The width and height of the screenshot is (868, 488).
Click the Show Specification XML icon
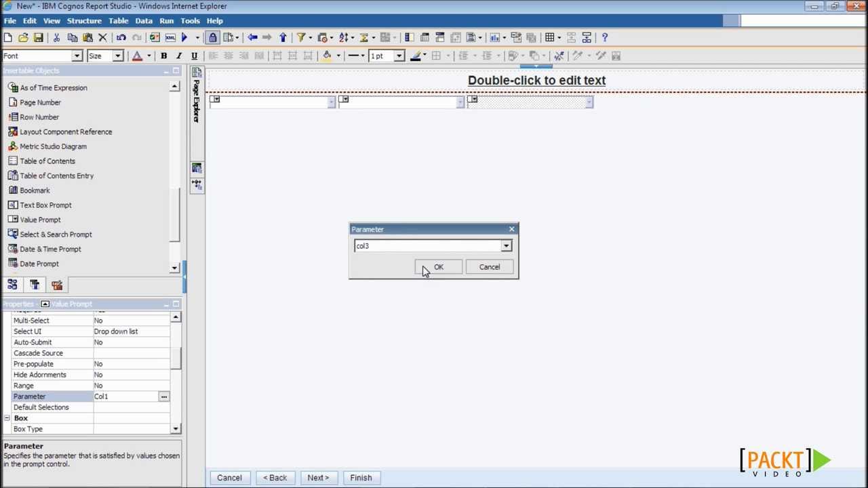170,38
